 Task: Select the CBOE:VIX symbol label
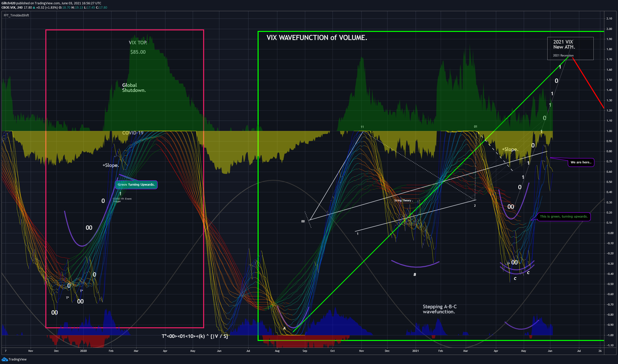(8, 8)
